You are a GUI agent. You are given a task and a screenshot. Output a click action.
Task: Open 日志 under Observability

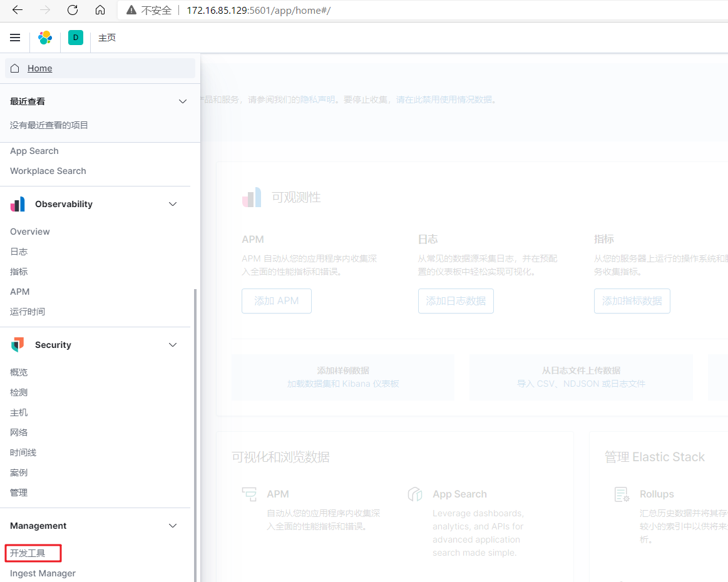click(x=19, y=252)
